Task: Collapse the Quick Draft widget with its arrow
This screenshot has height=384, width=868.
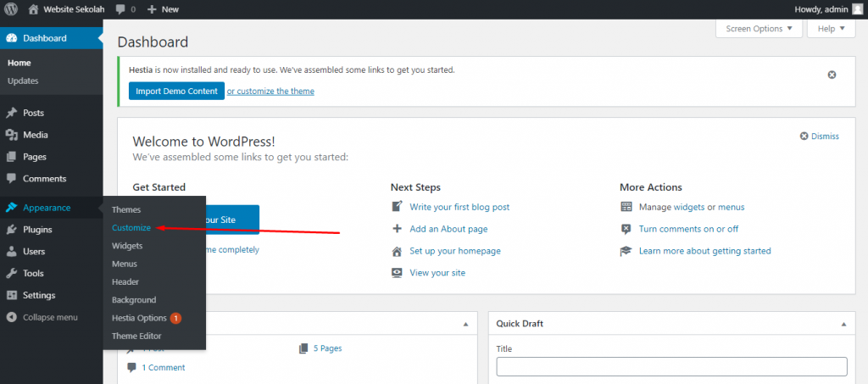Action: [x=843, y=324]
